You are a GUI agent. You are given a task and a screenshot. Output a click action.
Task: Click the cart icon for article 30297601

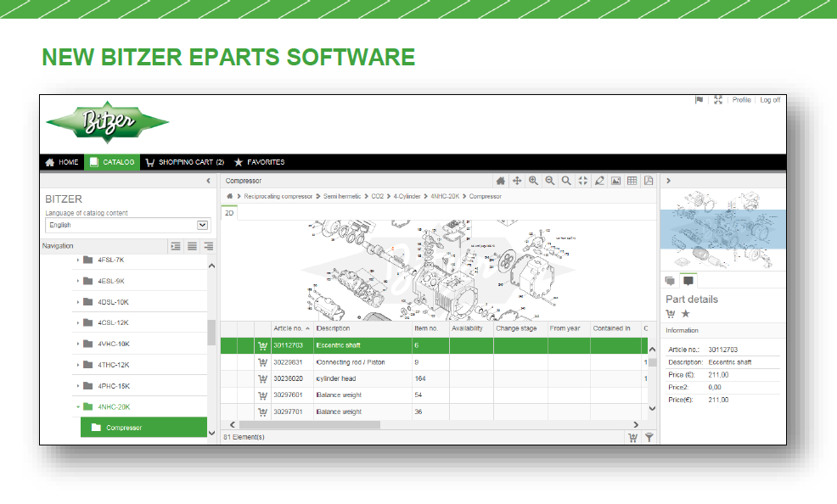click(262, 395)
